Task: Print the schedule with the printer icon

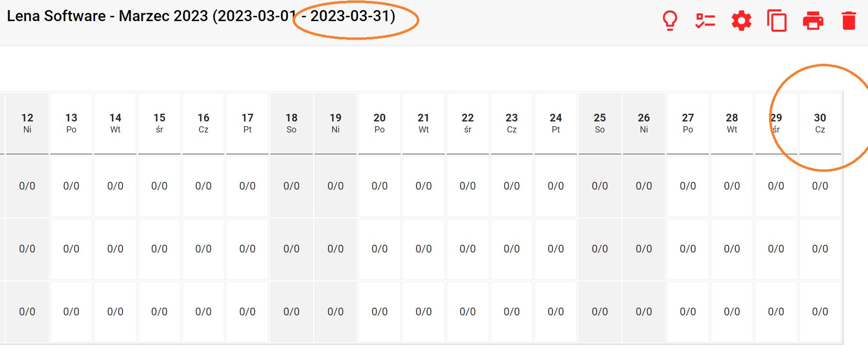Action: point(813,21)
